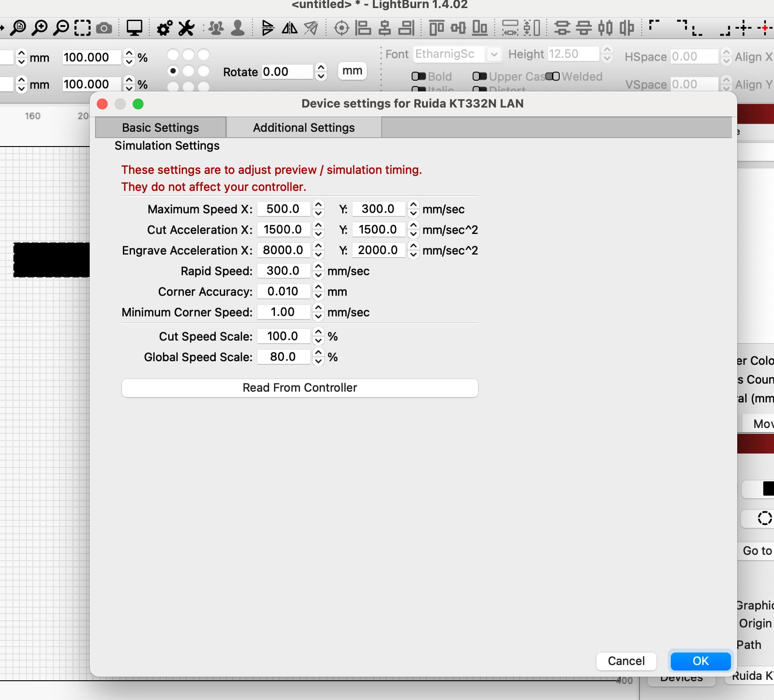Toggle the Welded text switch
Viewport: 774px width, 700px height.
[x=552, y=76]
